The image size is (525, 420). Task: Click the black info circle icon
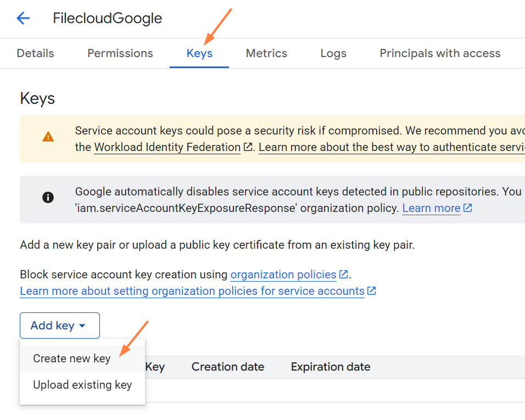click(x=48, y=197)
